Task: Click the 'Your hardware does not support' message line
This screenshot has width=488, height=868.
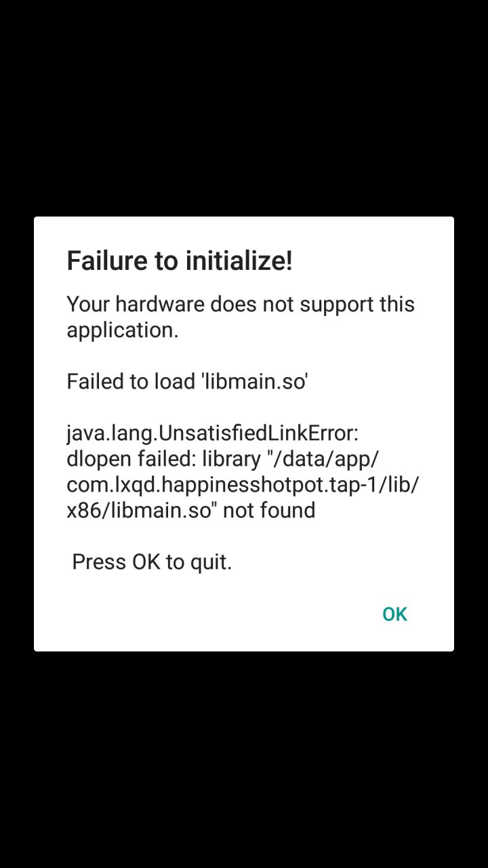Action: click(x=241, y=304)
